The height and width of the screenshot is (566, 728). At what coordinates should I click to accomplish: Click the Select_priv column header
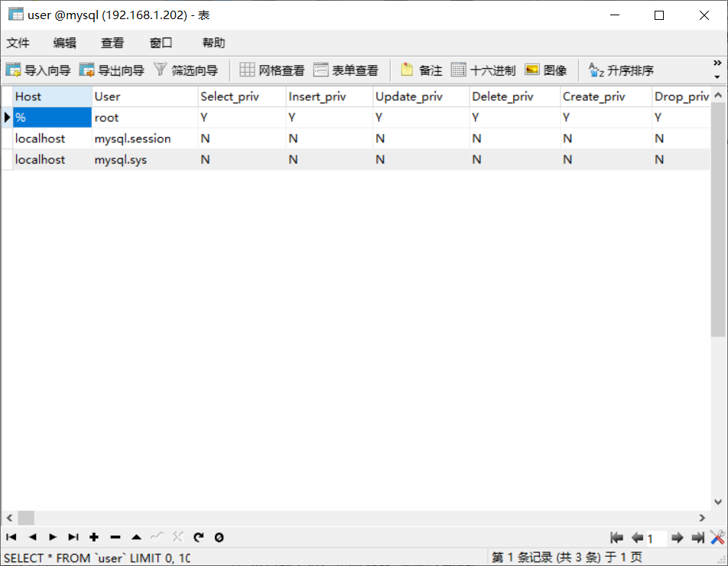pos(229,96)
